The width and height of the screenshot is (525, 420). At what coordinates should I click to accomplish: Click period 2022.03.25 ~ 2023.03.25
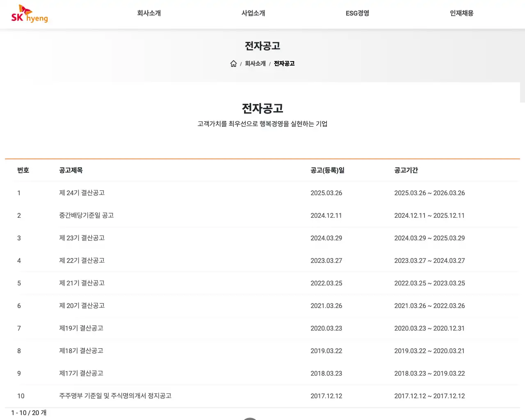pos(429,283)
